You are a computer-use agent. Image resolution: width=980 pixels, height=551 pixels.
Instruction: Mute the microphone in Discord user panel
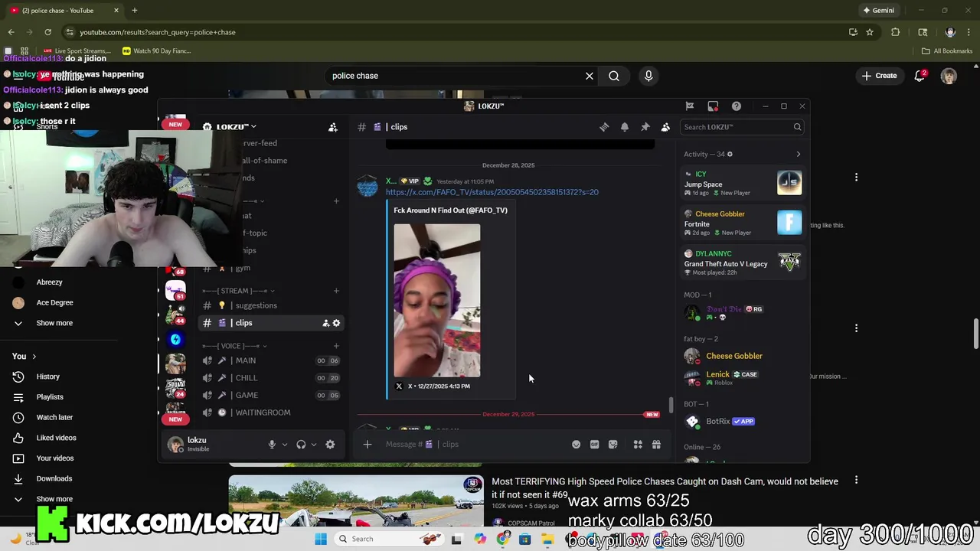pyautogui.click(x=272, y=445)
